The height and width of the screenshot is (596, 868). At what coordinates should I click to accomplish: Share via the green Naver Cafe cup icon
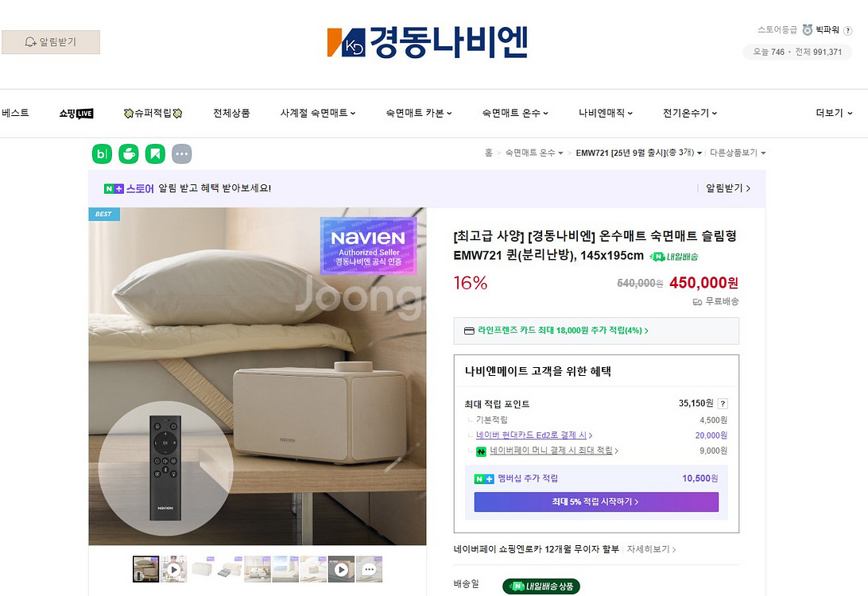129,154
